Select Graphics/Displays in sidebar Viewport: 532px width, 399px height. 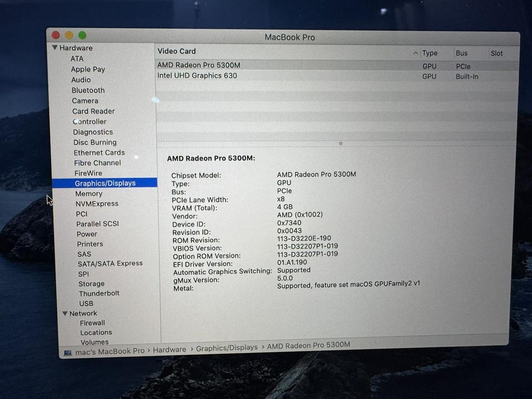pyautogui.click(x=105, y=183)
